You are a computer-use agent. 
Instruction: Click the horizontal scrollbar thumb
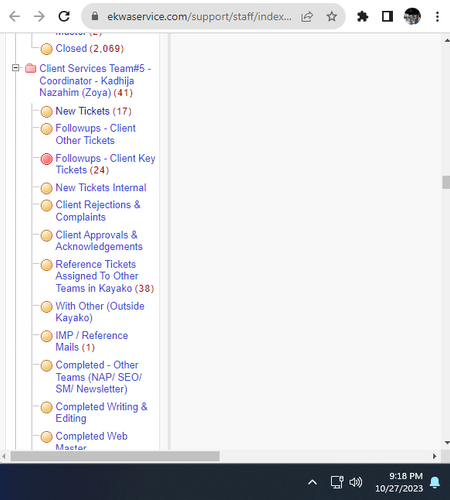115,456
